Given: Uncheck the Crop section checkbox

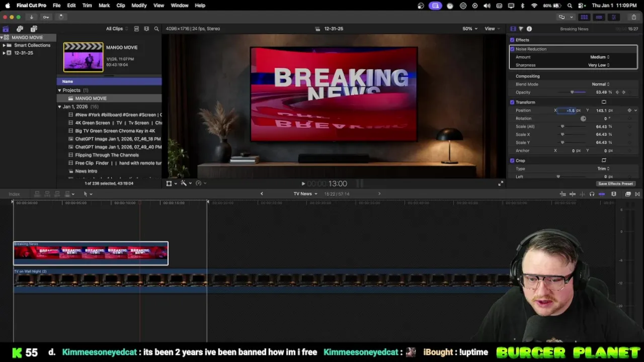Looking at the screenshot, I should pos(512,160).
